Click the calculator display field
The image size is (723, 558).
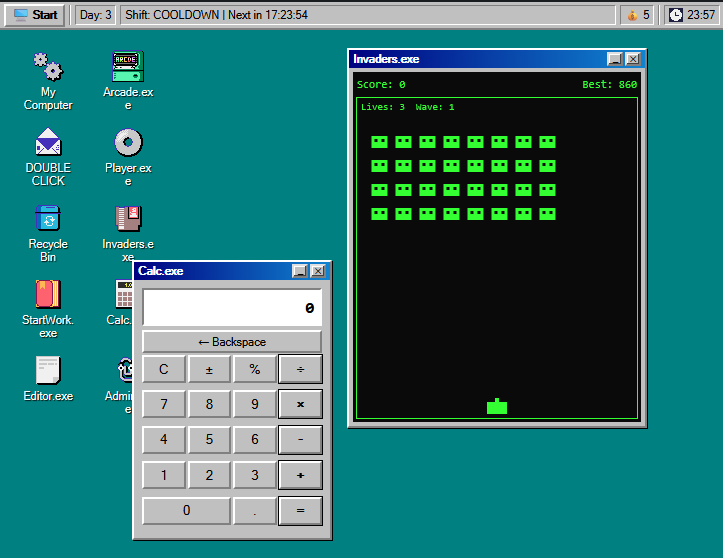(232, 308)
